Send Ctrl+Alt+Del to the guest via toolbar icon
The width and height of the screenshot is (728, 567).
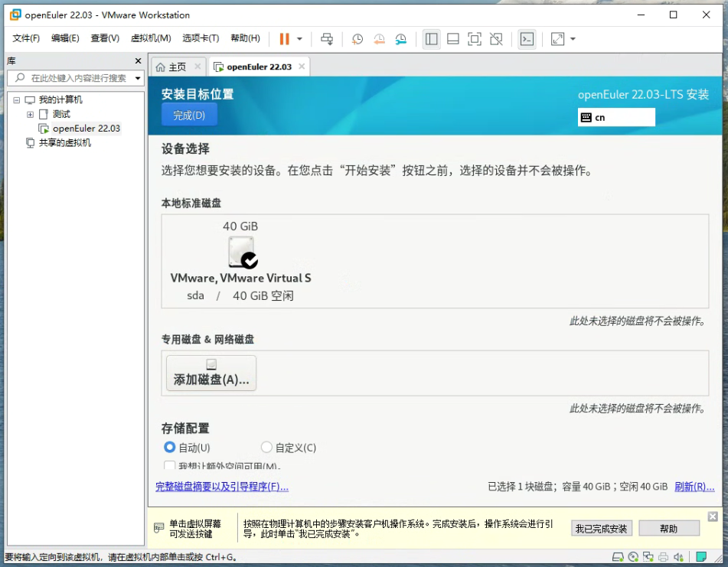tap(327, 39)
